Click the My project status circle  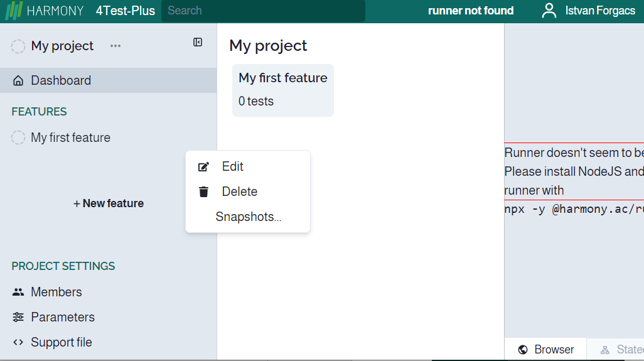click(18, 46)
